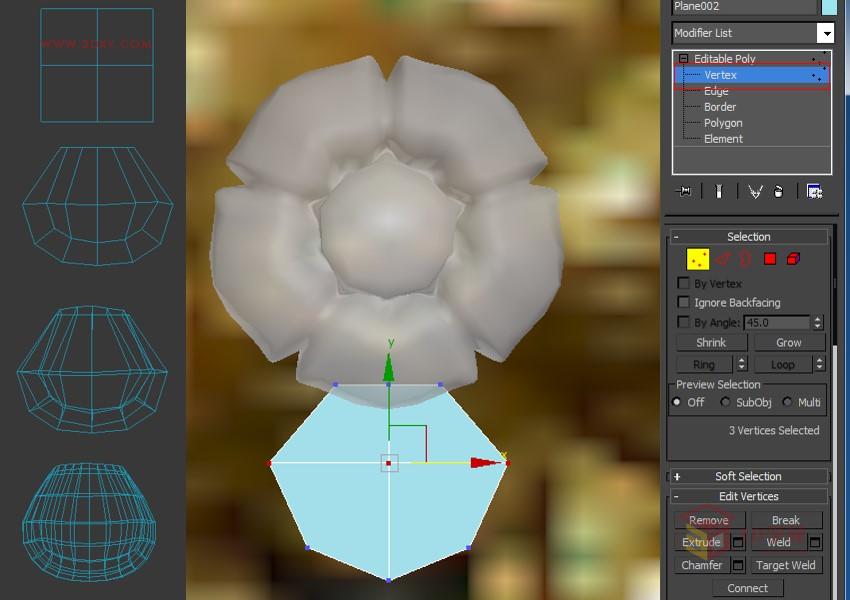Select the SubObj preview selection radio button
Image resolution: width=850 pixels, height=600 pixels.
pyautogui.click(x=724, y=401)
